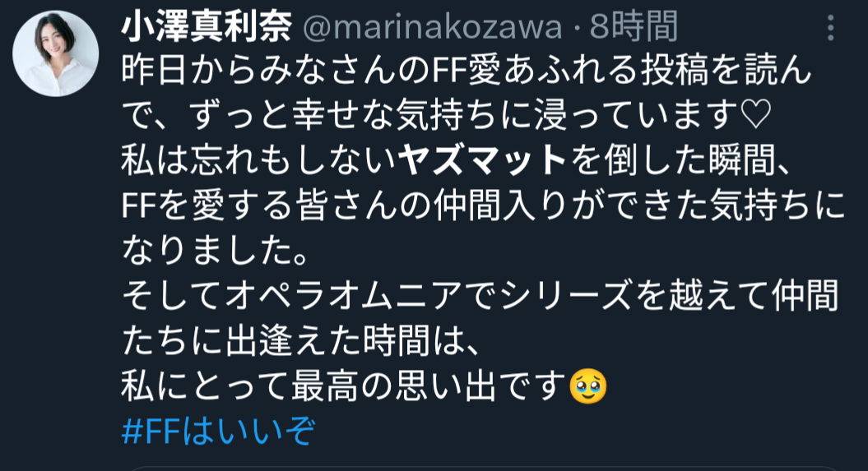
Task: Click the @marinakozawa handle
Action: click(x=432, y=28)
